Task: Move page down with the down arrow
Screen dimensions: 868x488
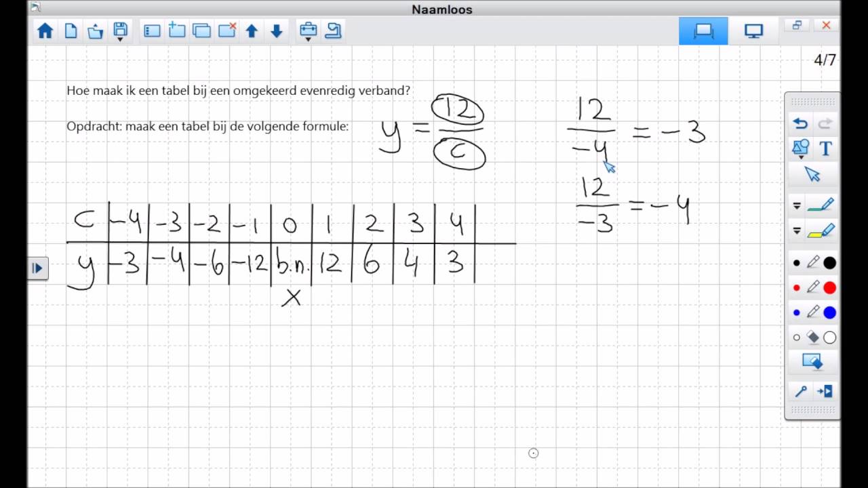Action: [x=276, y=30]
